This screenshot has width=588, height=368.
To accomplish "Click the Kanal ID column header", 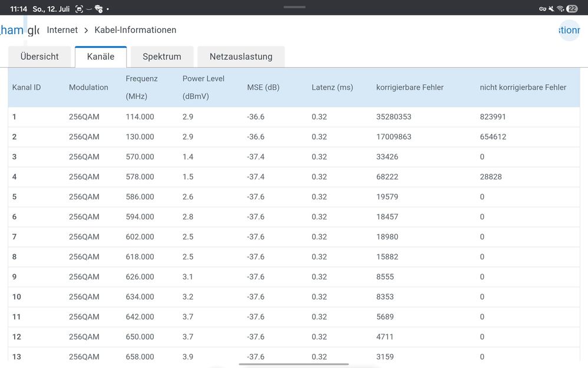I will point(27,87).
